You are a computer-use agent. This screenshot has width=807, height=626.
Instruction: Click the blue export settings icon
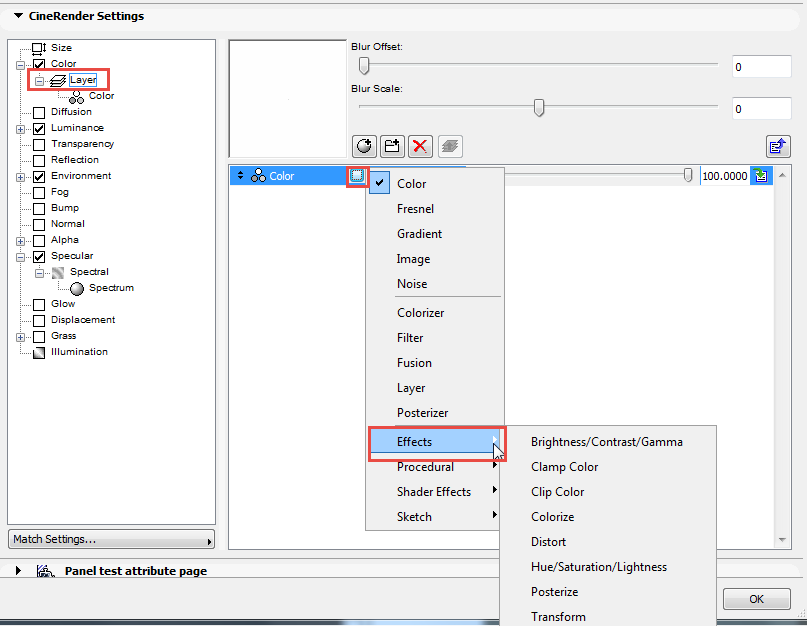[x=778, y=147]
